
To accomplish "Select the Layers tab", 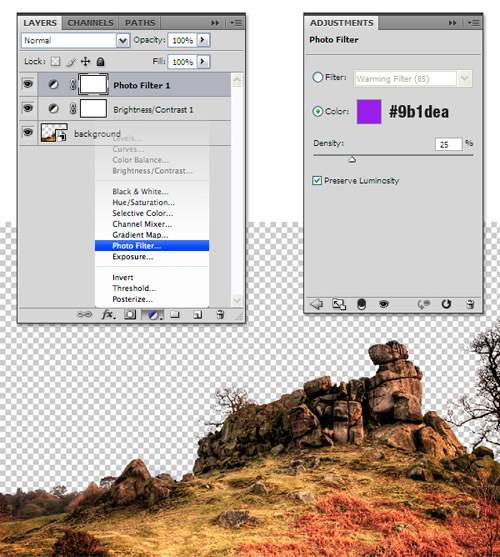I will tap(40, 23).
